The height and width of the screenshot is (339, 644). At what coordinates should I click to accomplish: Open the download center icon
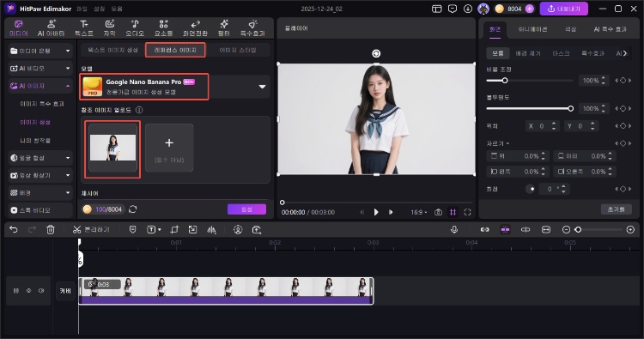[x=468, y=9]
